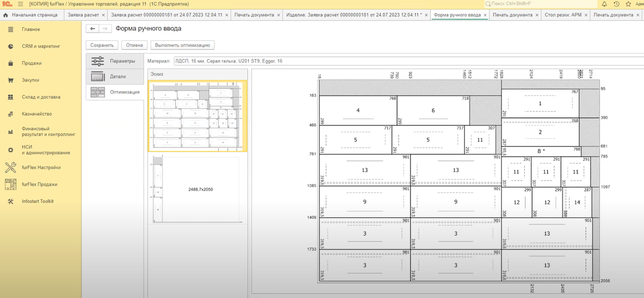Close the Изделие: Заявка расчет tab
Screen dimensions: 644x298
click(x=426, y=15)
